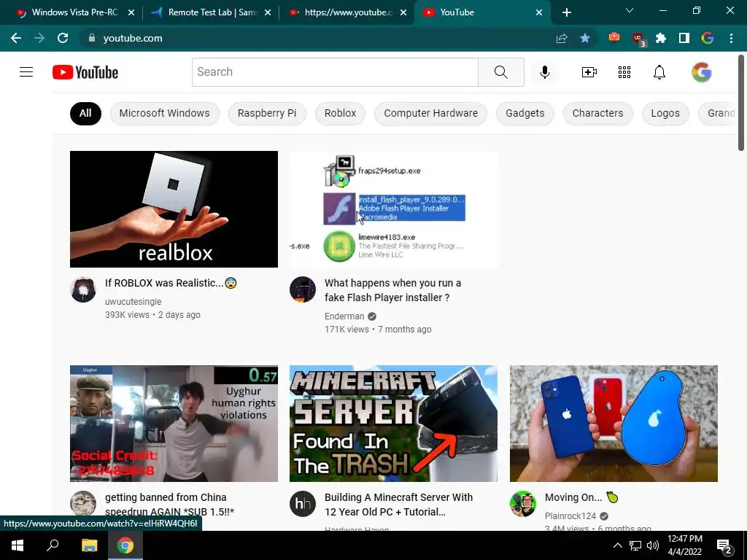Select the Microsoft Windows chip
The height and width of the screenshot is (560, 747).
click(164, 113)
